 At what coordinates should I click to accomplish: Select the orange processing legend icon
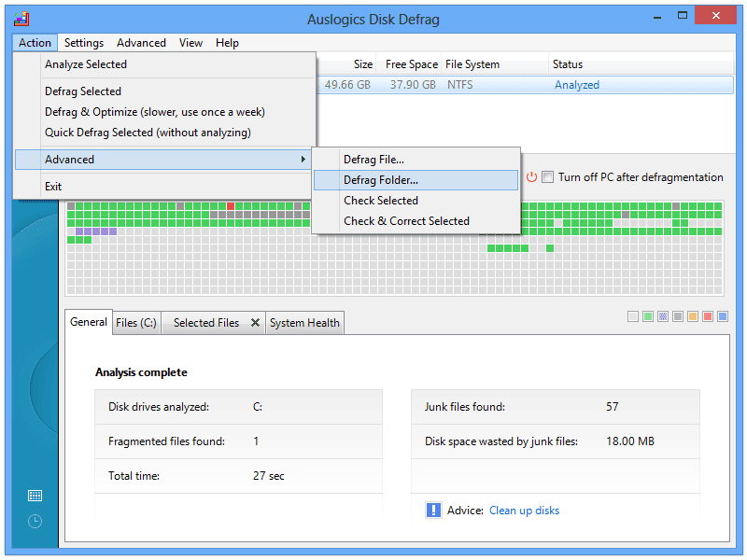(693, 316)
